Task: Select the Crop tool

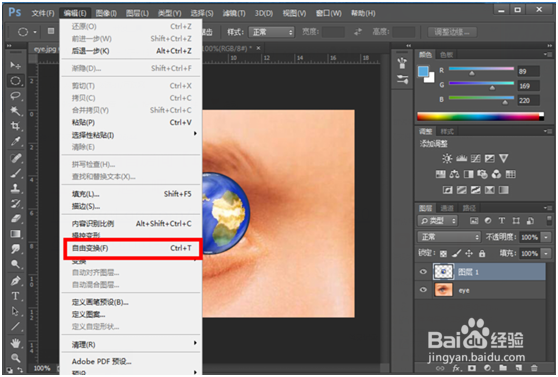Action: (x=15, y=126)
